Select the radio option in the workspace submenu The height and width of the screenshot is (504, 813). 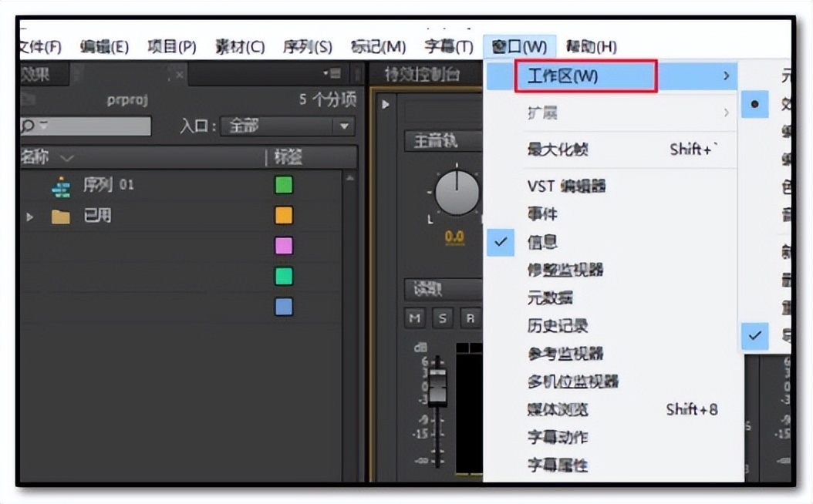pos(754,103)
